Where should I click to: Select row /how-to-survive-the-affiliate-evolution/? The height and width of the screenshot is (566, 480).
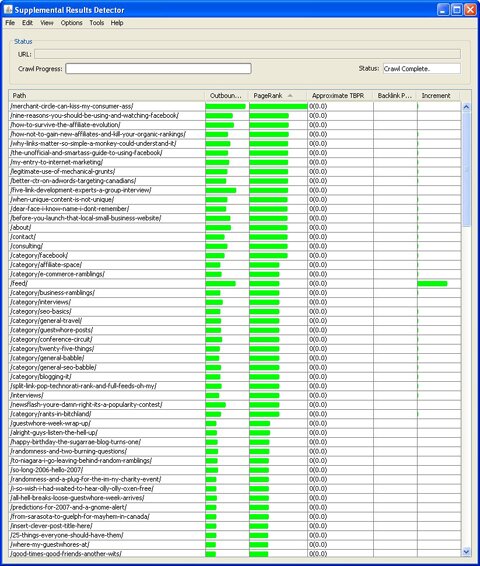(x=235, y=125)
